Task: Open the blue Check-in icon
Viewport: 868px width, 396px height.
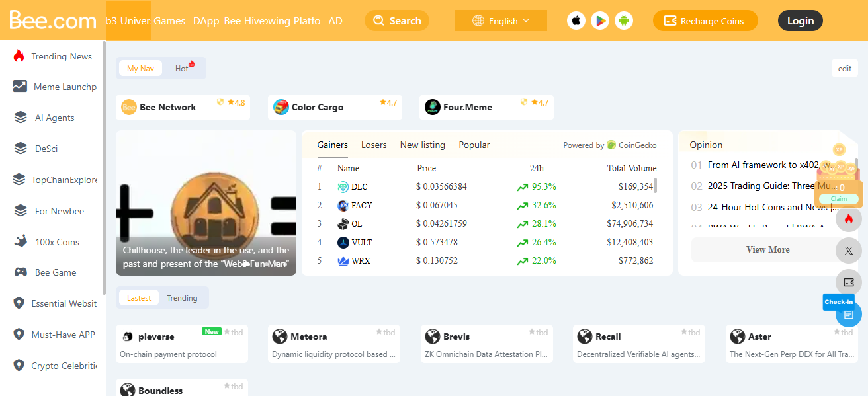Action: click(x=849, y=314)
